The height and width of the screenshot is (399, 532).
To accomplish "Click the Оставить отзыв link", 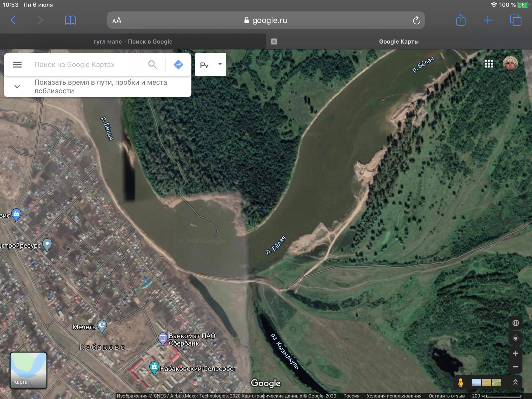I will 447,396.
